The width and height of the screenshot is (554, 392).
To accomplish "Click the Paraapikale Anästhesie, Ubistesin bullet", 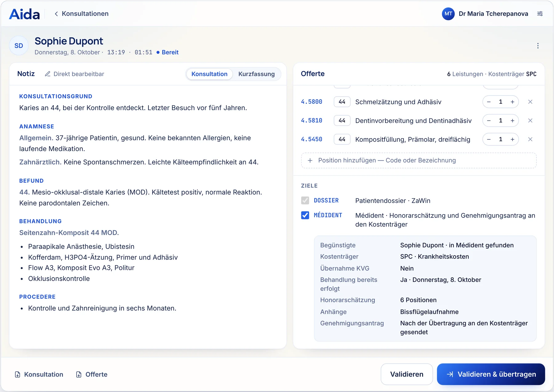I will pyautogui.click(x=81, y=247).
